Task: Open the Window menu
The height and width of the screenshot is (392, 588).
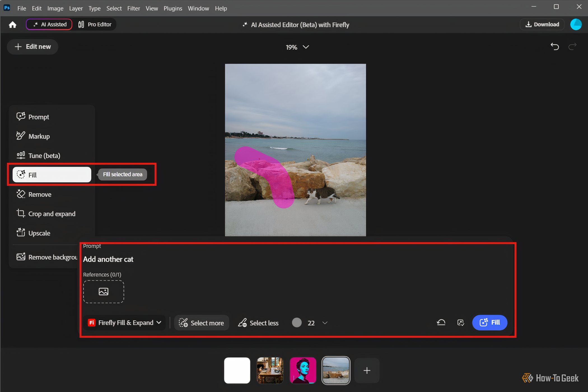Action: click(x=198, y=8)
